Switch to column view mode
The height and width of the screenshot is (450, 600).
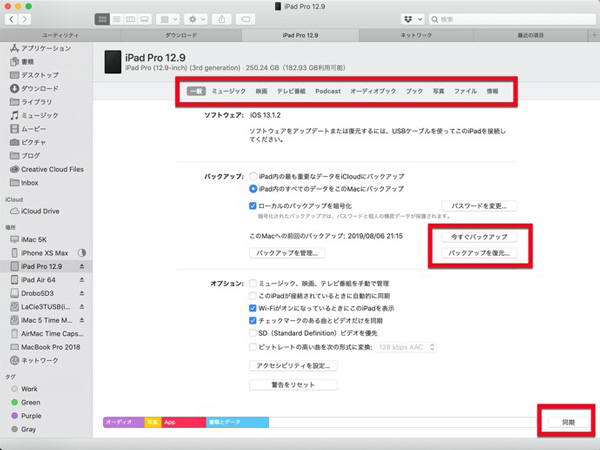(x=130, y=19)
